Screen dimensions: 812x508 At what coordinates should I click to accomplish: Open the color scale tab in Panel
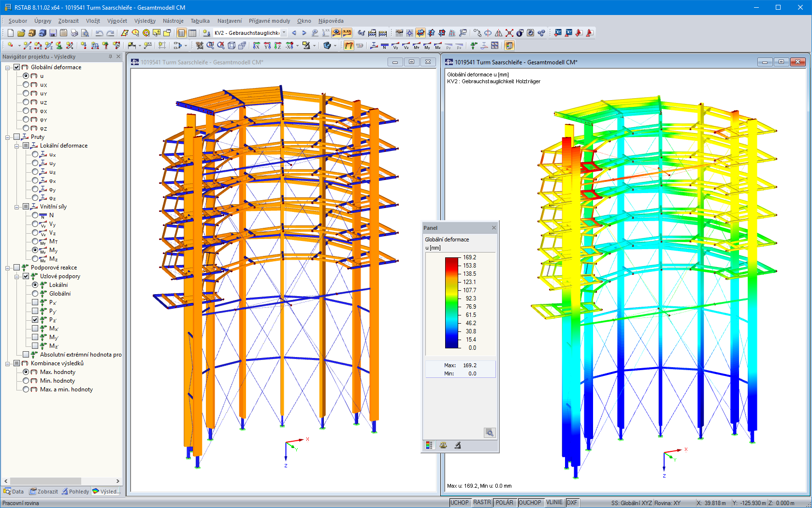tap(429, 445)
